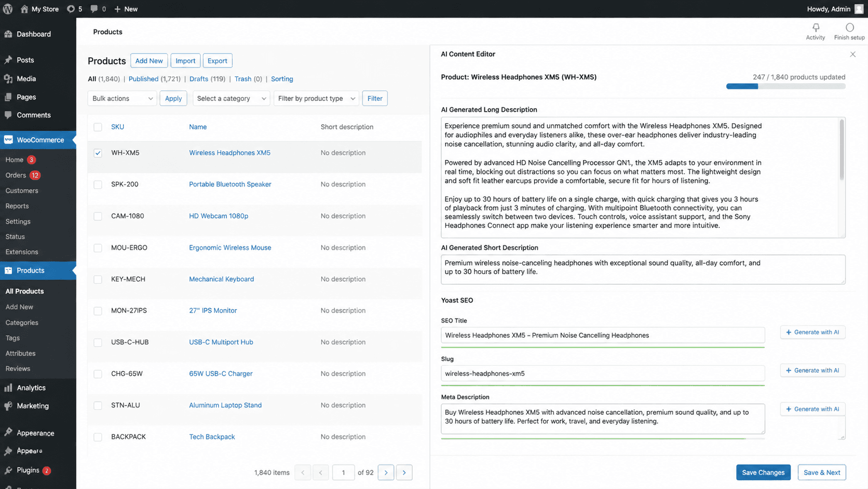Open the Portable Bluetooth Speaker product link
868x489 pixels.
(x=230, y=184)
